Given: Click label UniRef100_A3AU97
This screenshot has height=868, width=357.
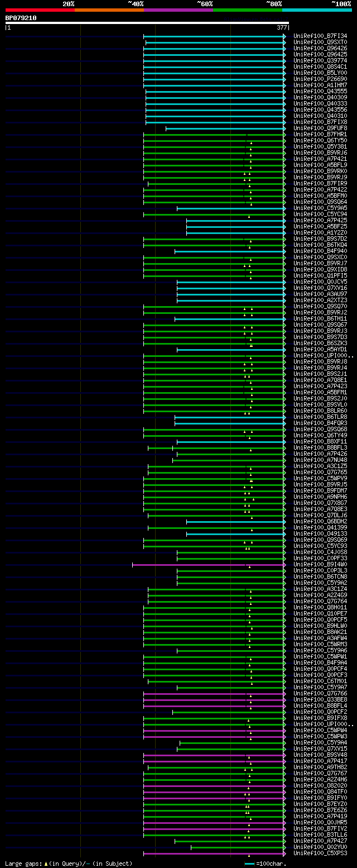Looking at the screenshot, I should tap(320, 294).
